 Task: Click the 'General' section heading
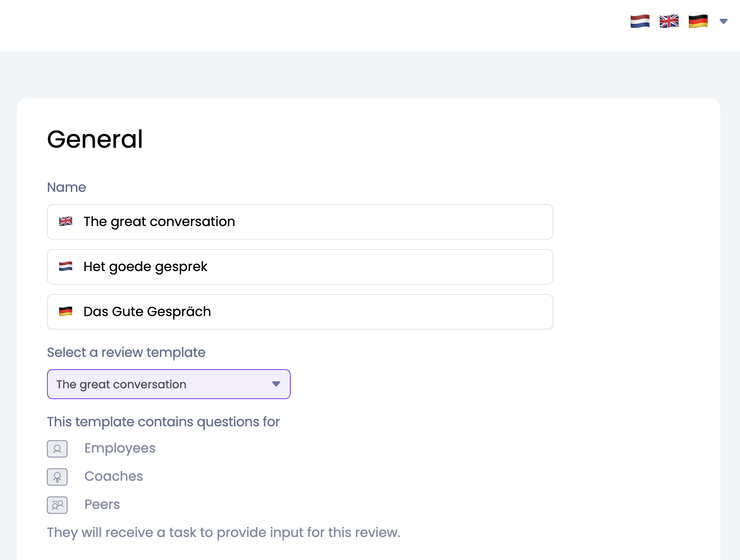pos(95,139)
